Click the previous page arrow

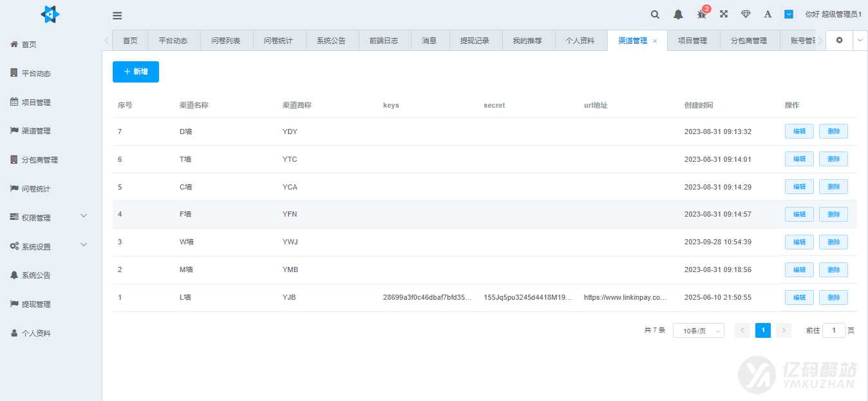point(742,330)
